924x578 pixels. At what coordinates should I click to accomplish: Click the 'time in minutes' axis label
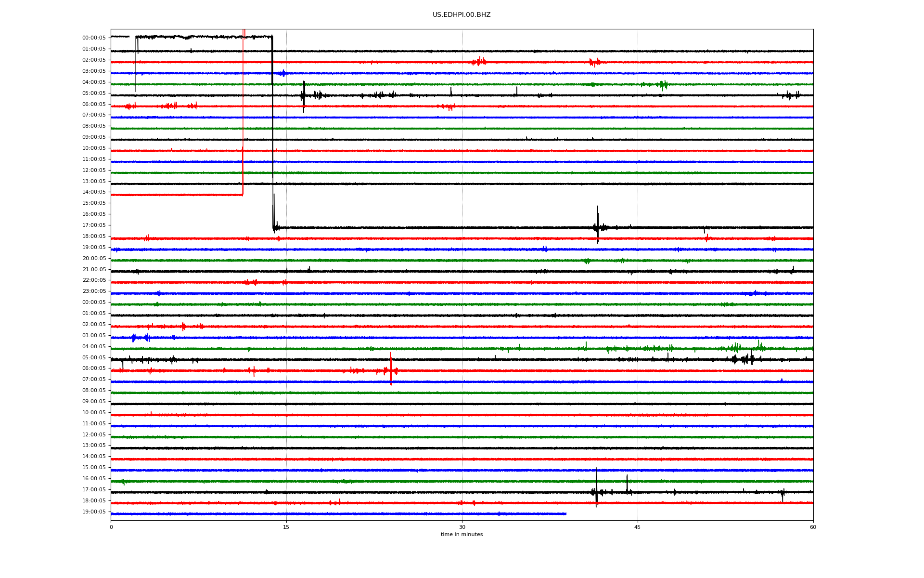click(x=462, y=534)
